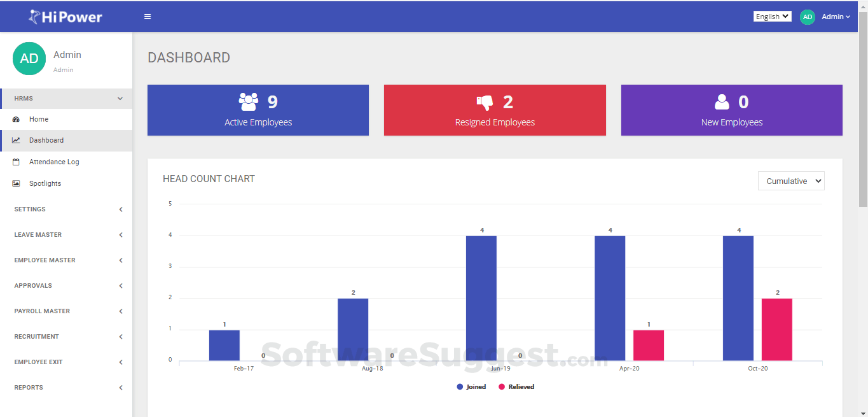Image resolution: width=868 pixels, height=417 pixels.
Task: Click the hamburger sidebar toggle icon
Action: pos(148,16)
